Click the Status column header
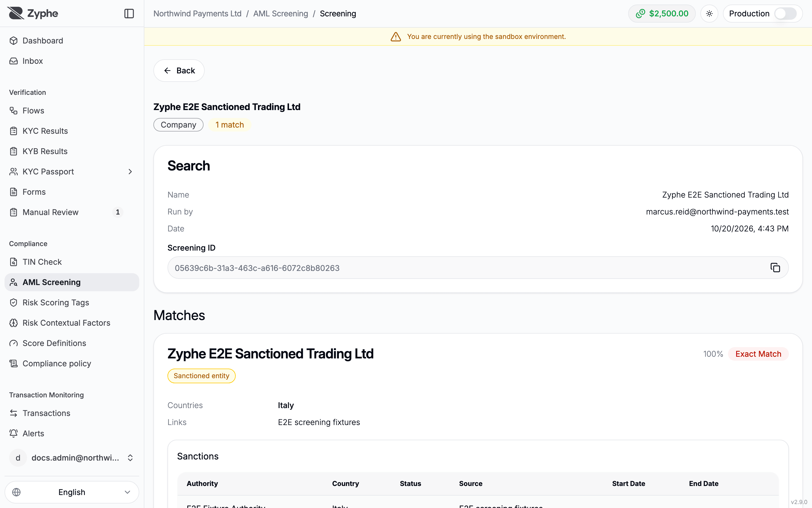The image size is (812, 508). pyautogui.click(x=410, y=483)
